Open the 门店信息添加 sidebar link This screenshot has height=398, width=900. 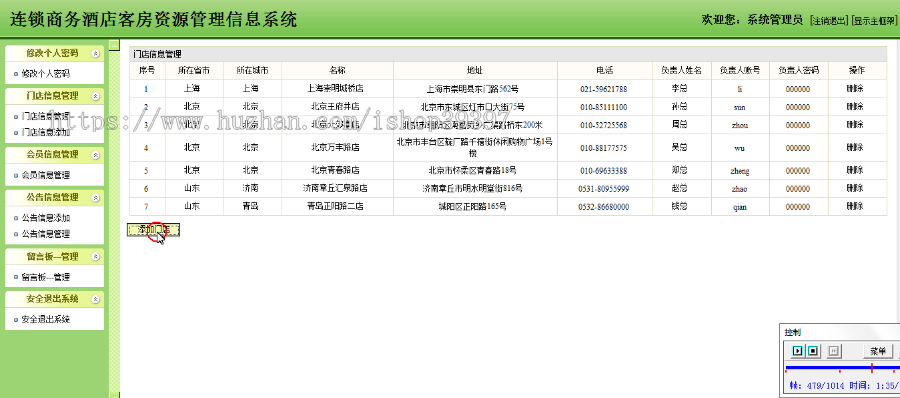coord(45,132)
